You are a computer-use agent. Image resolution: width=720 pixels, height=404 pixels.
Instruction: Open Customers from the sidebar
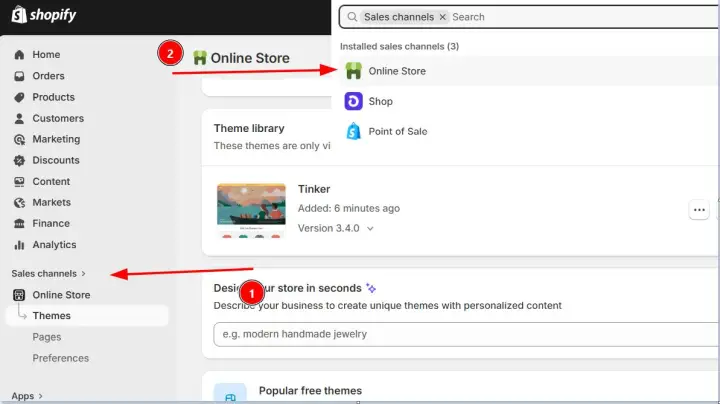pos(57,118)
